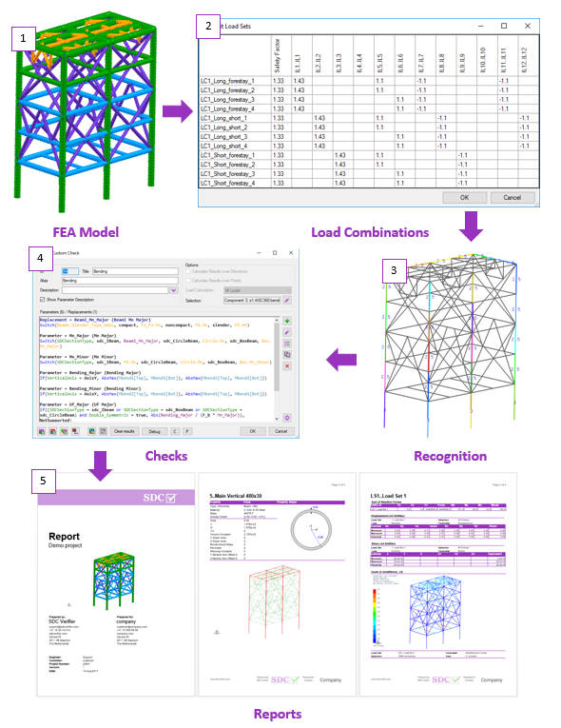Screen dimensions: 561x728
Task: Open the Report cover page thumbnail
Action: tap(116, 584)
